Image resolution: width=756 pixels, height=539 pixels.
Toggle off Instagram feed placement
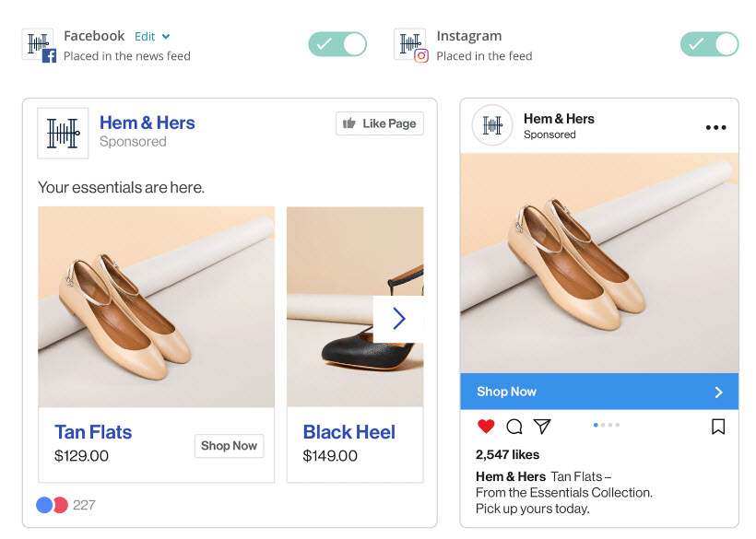click(x=709, y=44)
